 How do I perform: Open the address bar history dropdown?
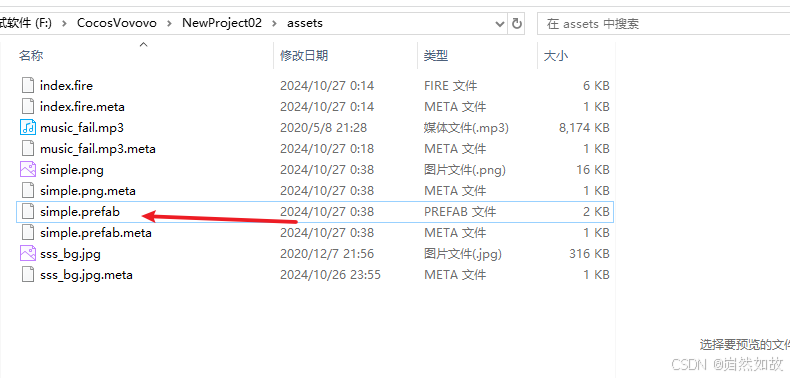pos(500,23)
